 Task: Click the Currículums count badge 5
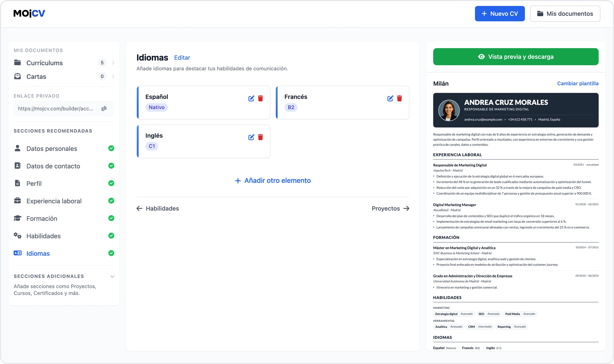[102, 63]
